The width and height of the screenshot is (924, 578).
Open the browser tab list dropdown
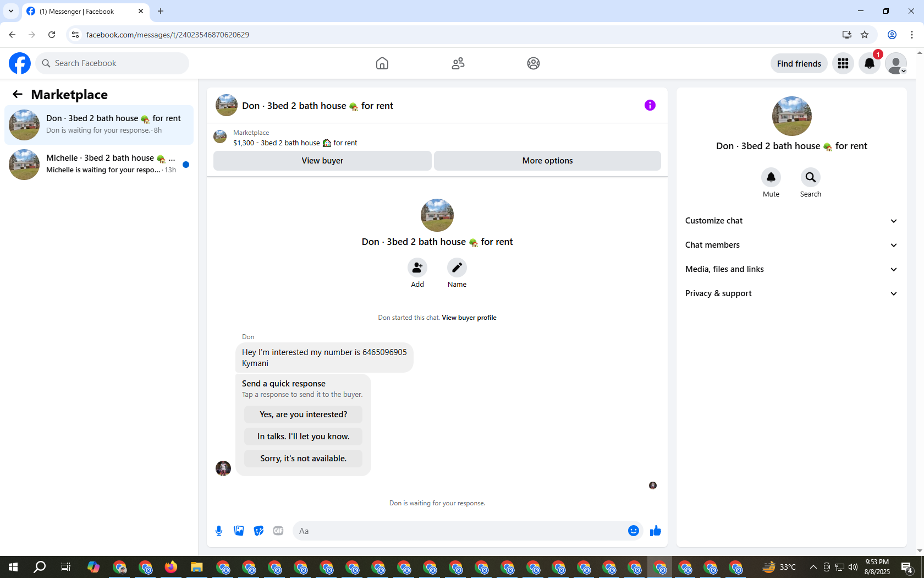pos(11,11)
